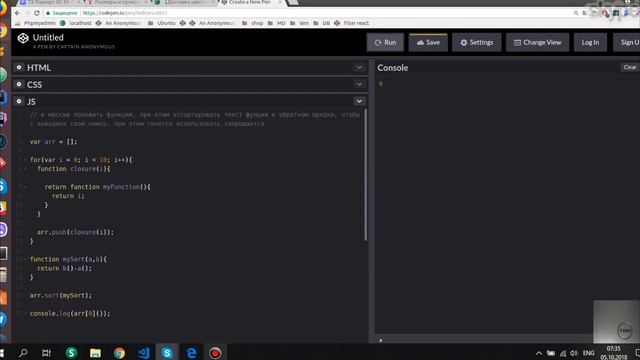Open pen Settings
640x360 pixels.
coord(476,42)
